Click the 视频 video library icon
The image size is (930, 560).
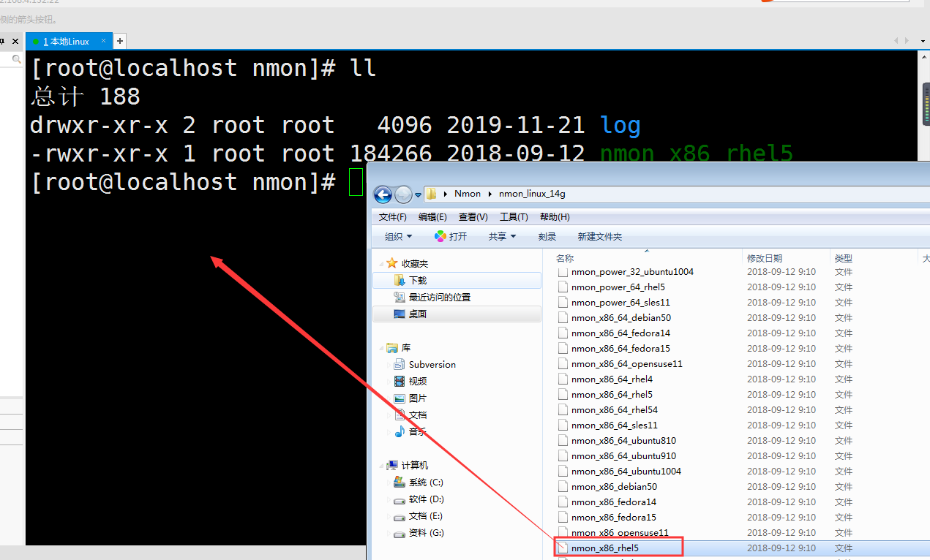[x=399, y=381]
